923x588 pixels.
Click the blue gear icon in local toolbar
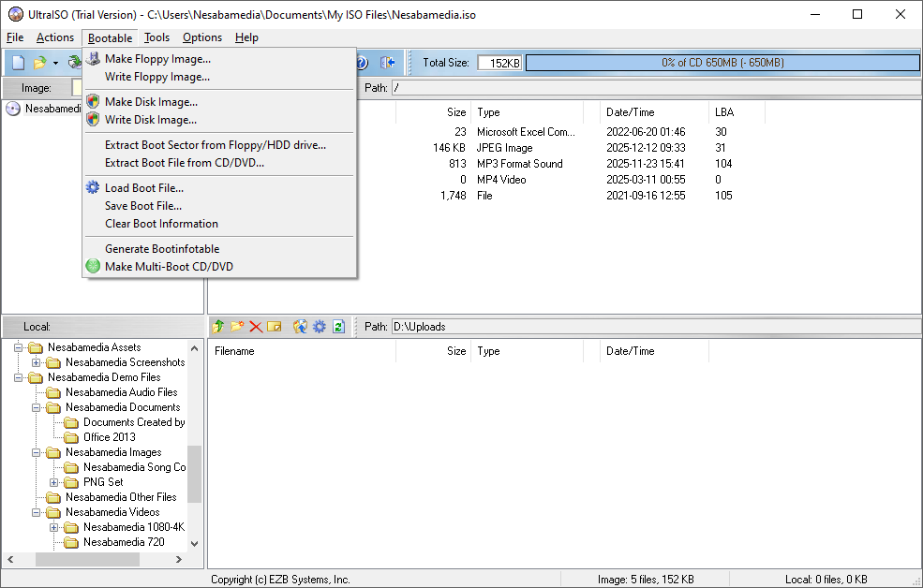pos(320,327)
